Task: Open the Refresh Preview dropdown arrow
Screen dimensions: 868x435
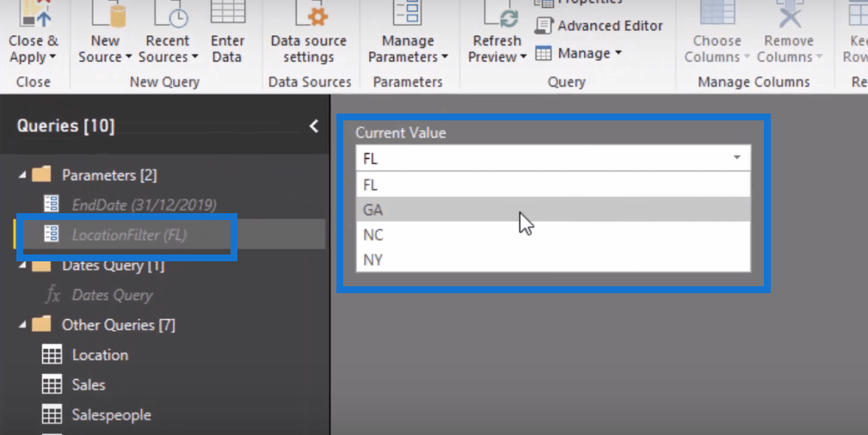Action: pyautogui.click(x=523, y=57)
